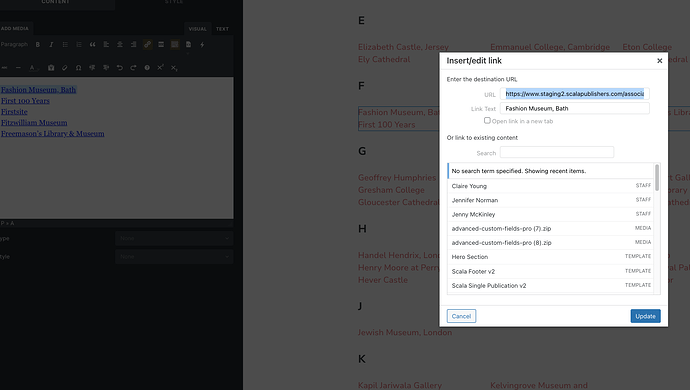Select Jennifer Norman from results list
This screenshot has width=690, height=390.
[551, 200]
